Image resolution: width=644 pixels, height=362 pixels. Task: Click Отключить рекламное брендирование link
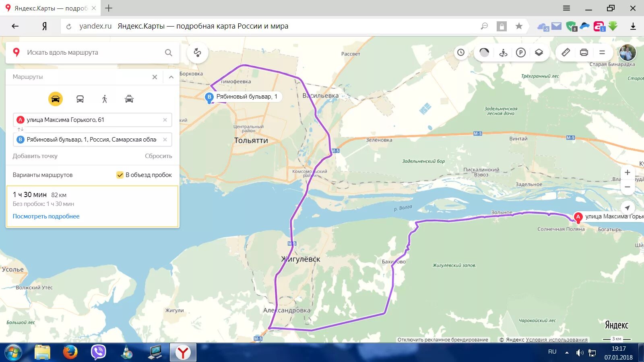point(443,340)
